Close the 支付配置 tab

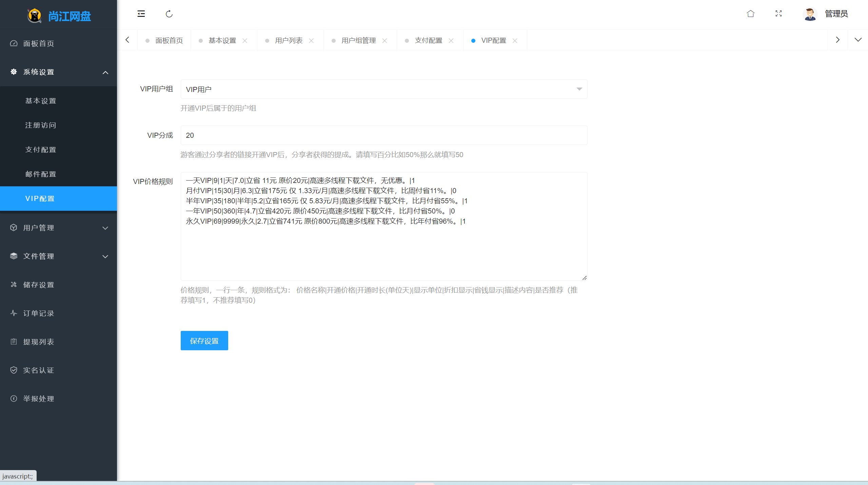[451, 41]
